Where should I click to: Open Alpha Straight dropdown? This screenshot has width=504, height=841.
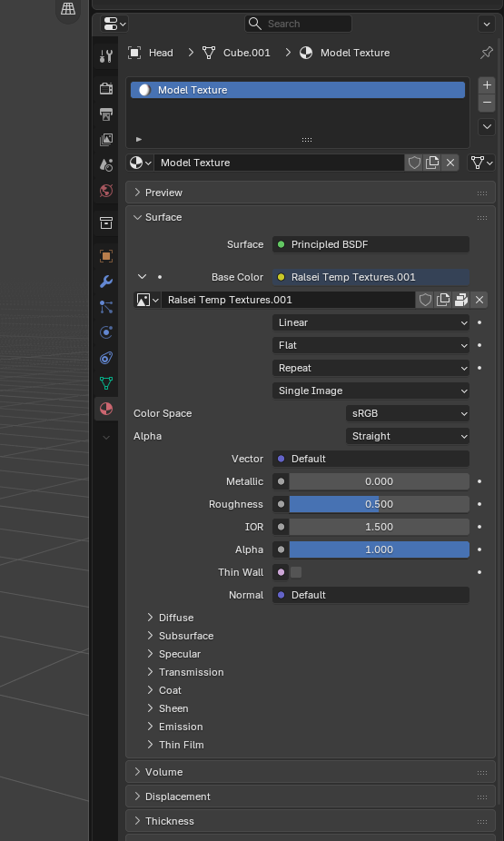[408, 436]
